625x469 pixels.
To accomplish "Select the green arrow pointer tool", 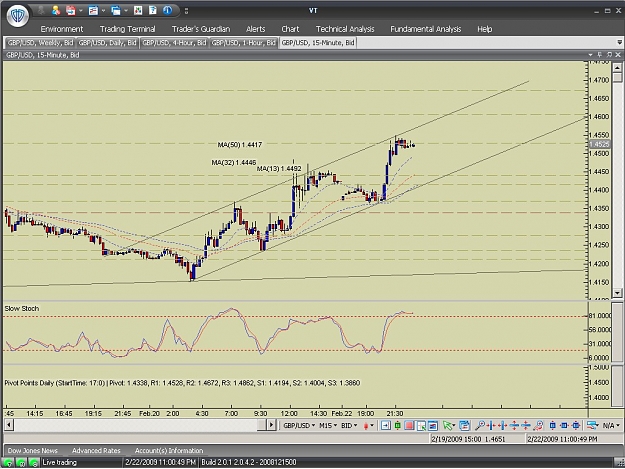I will (x=449, y=426).
